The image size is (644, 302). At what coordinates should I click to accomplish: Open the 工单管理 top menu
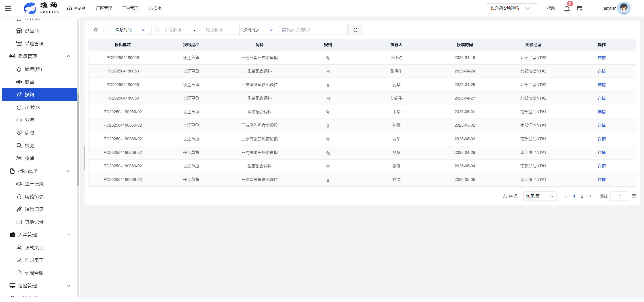(x=130, y=8)
